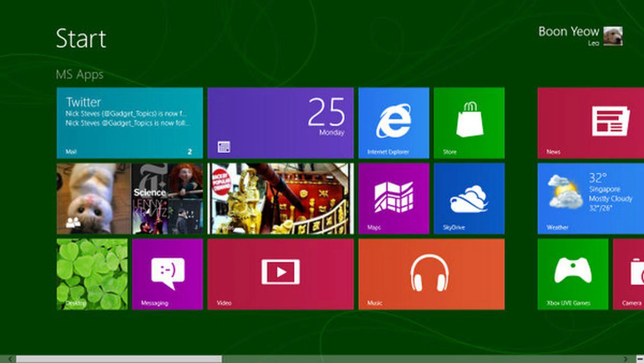Open the News tile
This screenshot has width=644, height=363.
[x=590, y=123]
